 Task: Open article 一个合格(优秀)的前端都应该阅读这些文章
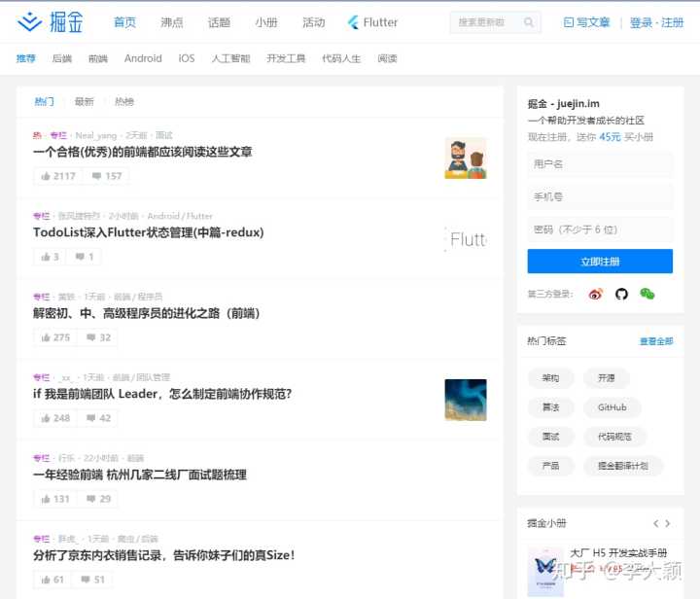[x=142, y=152]
